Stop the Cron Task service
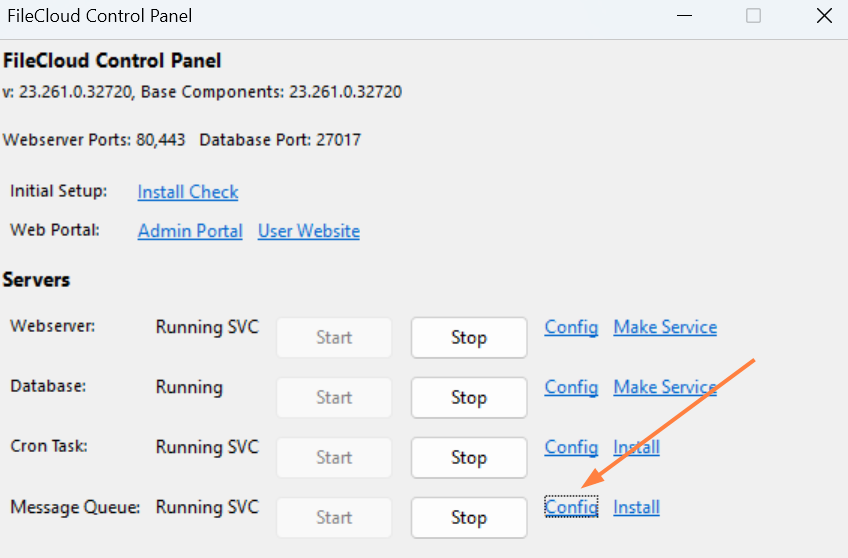The image size is (848, 558). tap(468, 458)
